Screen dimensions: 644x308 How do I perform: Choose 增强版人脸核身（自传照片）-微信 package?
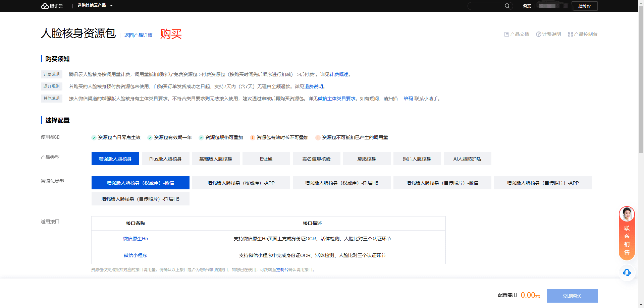point(442,183)
